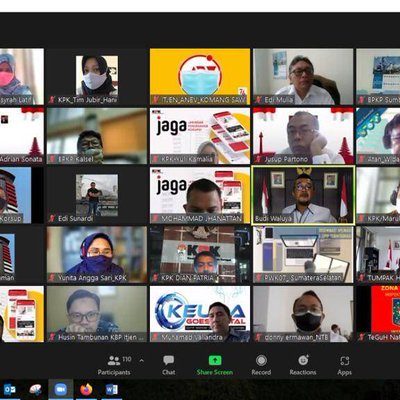Select Mohammad Jhanattan's video tile
This screenshot has width=400, height=400.
(200, 195)
